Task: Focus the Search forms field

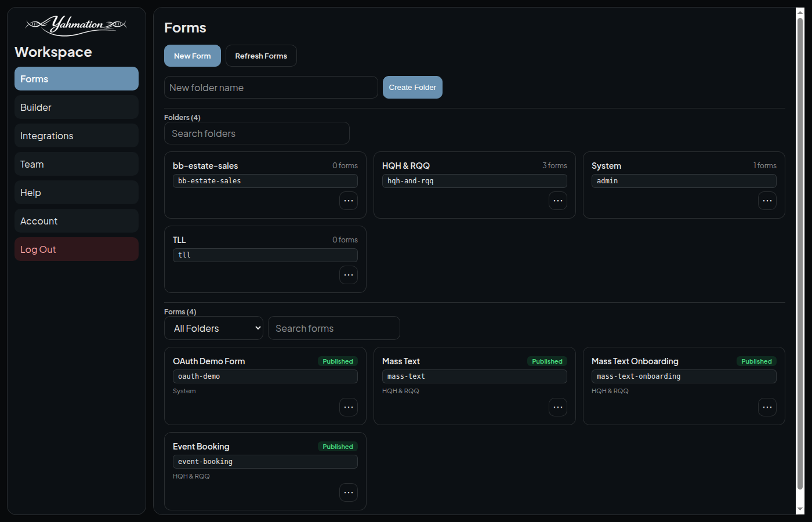Action: coord(334,328)
